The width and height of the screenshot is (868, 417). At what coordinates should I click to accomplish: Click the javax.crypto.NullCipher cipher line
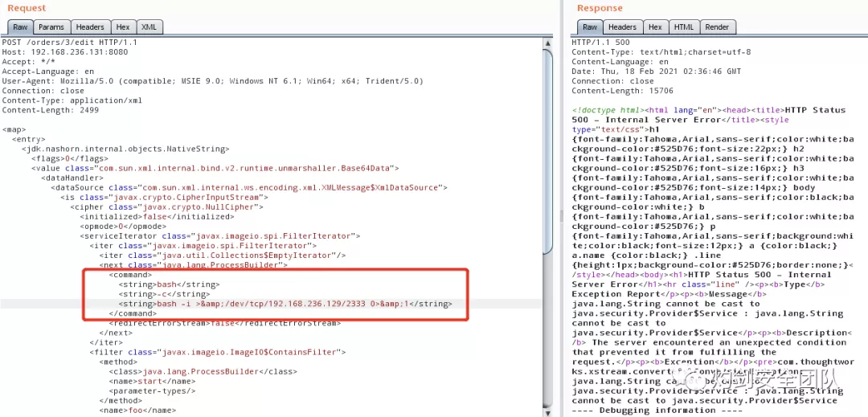[166, 206]
